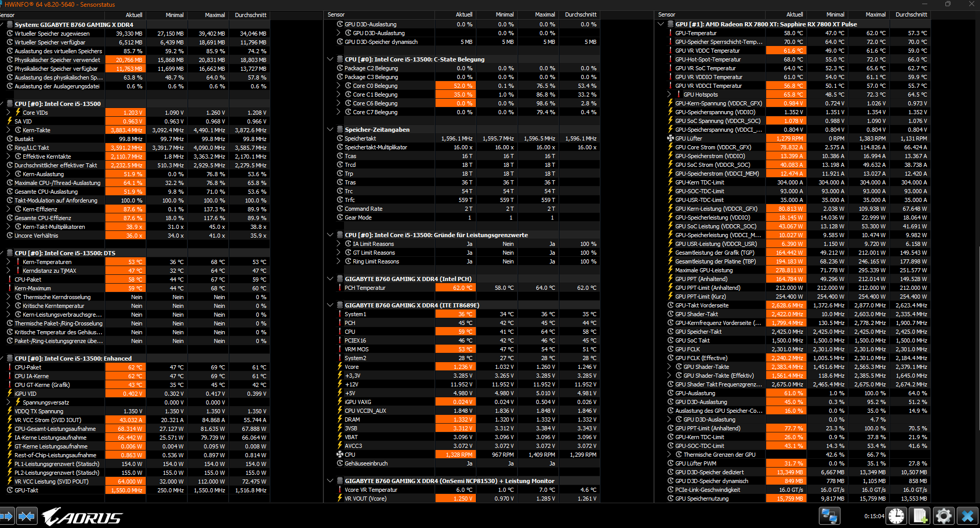Click clock icon beside Speichertakt
The height and width of the screenshot is (528, 980).
(x=339, y=138)
